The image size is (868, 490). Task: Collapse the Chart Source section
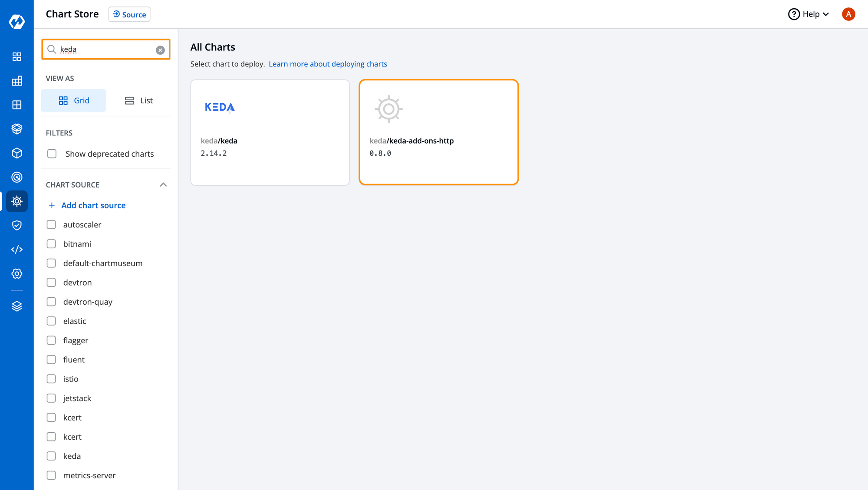tap(163, 185)
